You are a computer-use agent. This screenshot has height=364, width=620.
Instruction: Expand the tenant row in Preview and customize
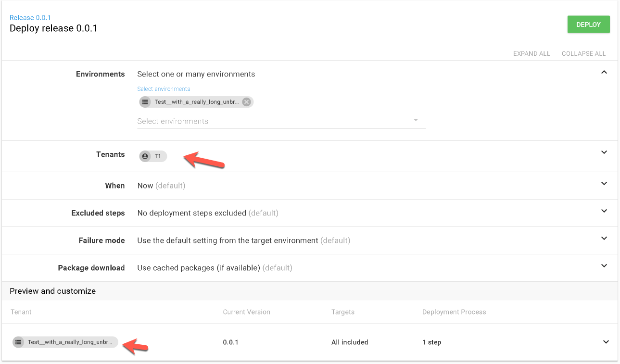point(606,342)
